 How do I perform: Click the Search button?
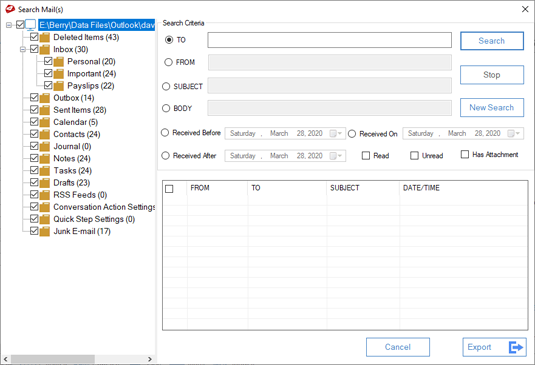[x=492, y=41]
